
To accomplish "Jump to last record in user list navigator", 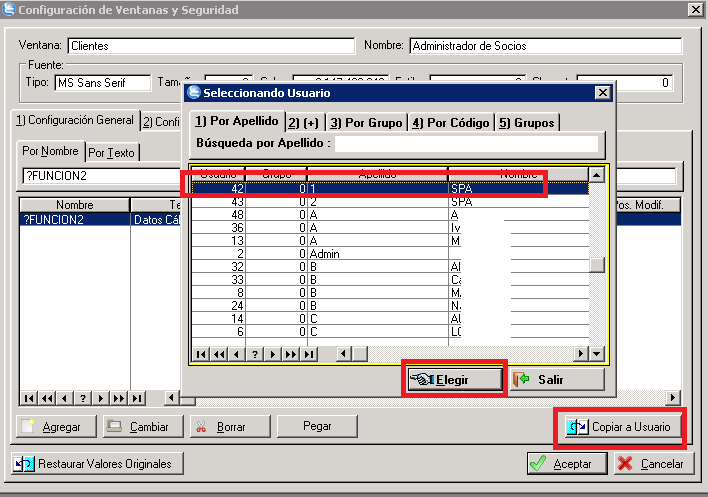I will (x=310, y=354).
